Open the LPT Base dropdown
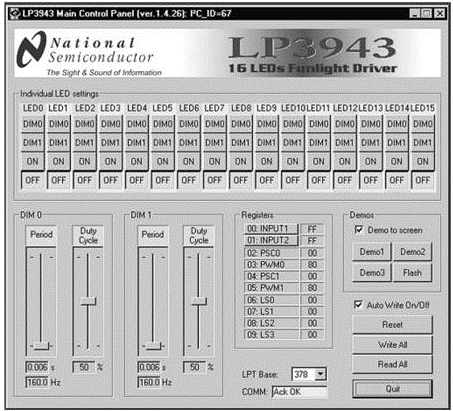This screenshot has width=453, height=411. (x=320, y=374)
